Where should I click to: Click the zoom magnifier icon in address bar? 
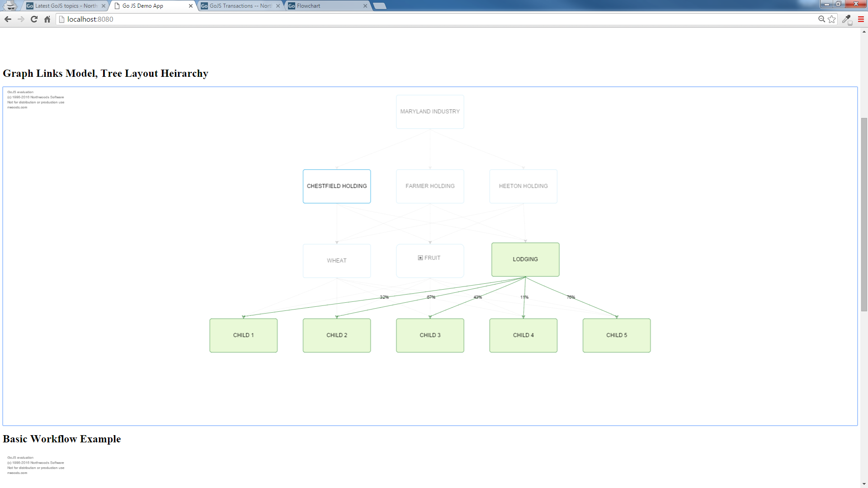point(821,19)
